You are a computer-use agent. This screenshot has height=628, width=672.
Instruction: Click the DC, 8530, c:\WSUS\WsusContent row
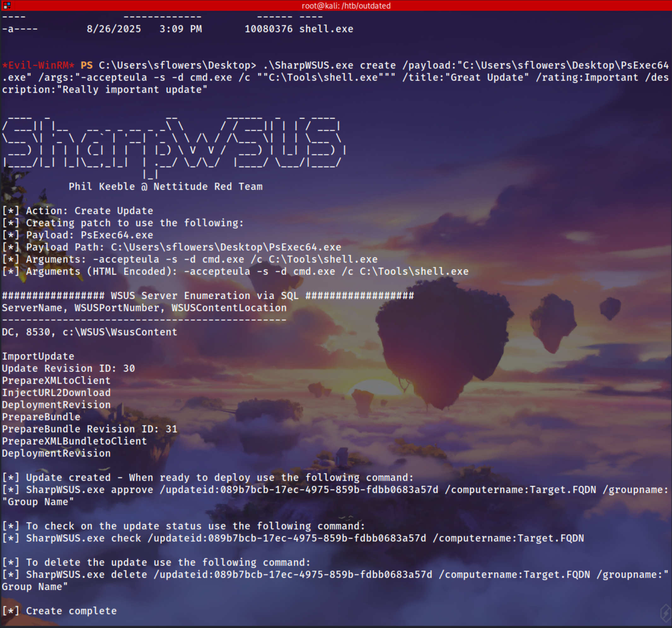pyautogui.click(x=89, y=332)
